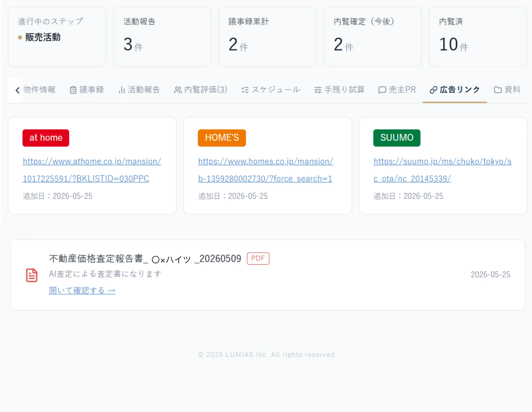Screen dimensions: 532x412
Task: Open the suumo.jp chuko tokyo listing link
Action: (x=443, y=170)
